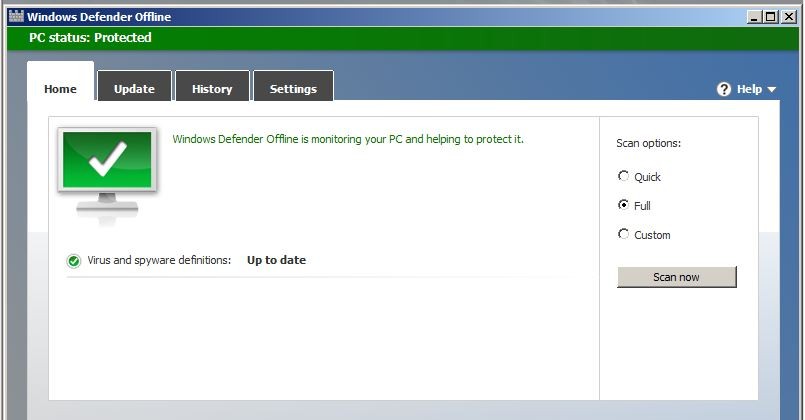Minimize the Windows Defender Offline window
The width and height of the screenshot is (805, 420).
tap(754, 17)
